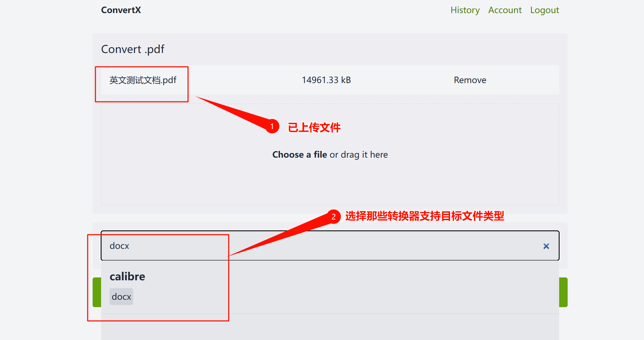Click the Choose a file text

(300, 154)
